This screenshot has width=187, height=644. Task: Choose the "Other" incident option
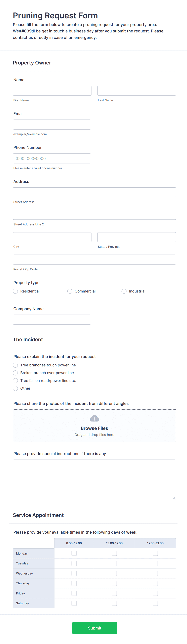tap(15, 388)
